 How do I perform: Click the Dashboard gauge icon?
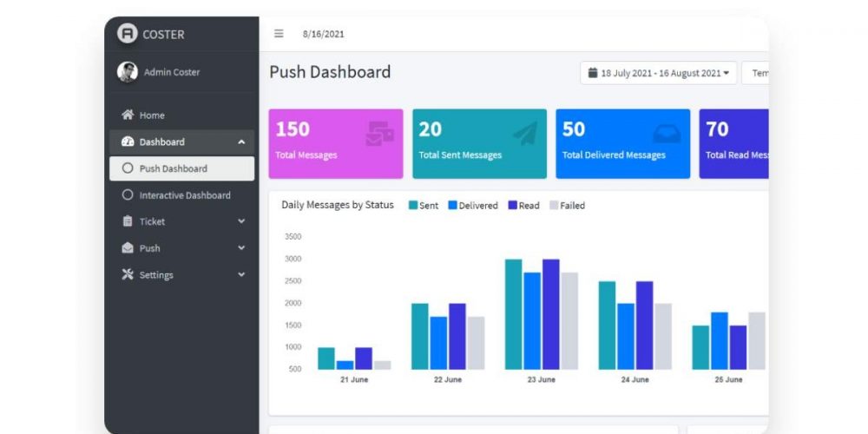(128, 142)
